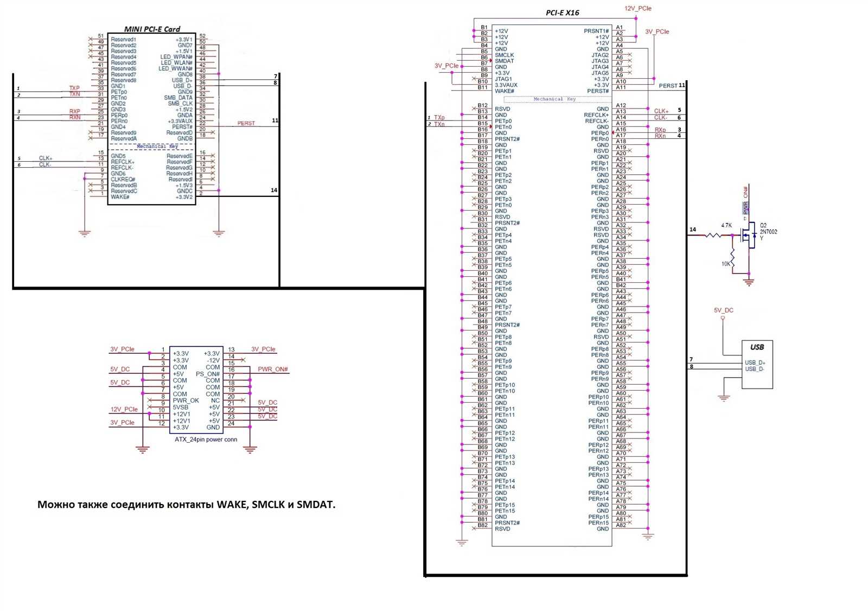The width and height of the screenshot is (868, 611).
Task: Click the '-12V' pin on ATX connector
Action: [x=213, y=360]
